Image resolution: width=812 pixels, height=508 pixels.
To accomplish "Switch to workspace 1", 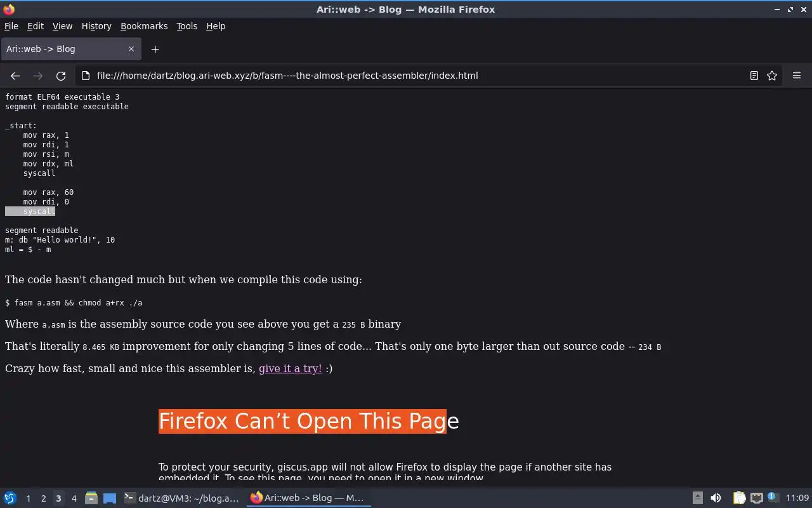I will 28,498.
